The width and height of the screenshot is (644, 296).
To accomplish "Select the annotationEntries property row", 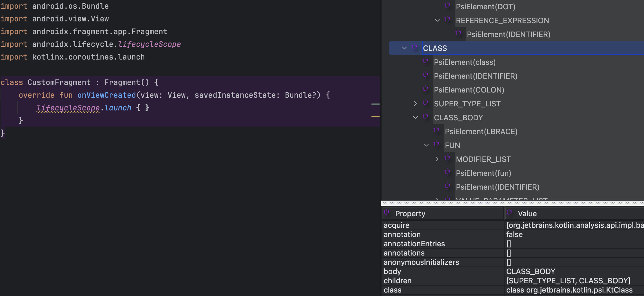I will click(513, 244).
